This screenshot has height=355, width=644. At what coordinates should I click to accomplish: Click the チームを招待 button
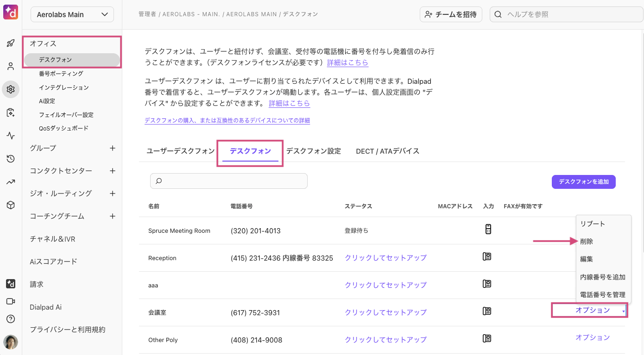(x=451, y=14)
